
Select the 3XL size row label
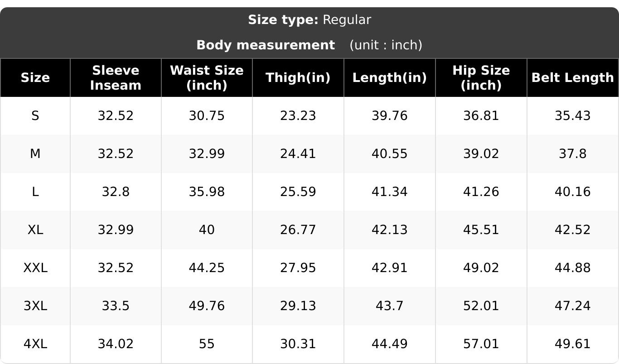(x=35, y=306)
